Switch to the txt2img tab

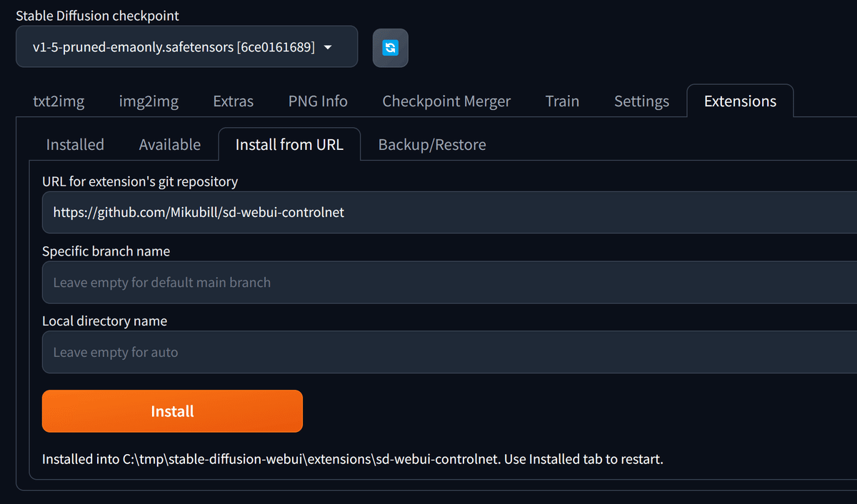[59, 101]
